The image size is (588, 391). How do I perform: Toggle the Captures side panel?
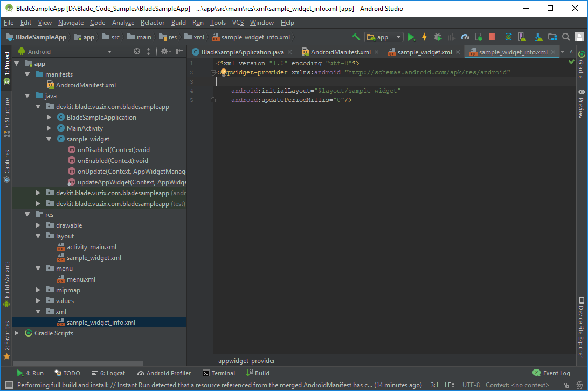click(7, 166)
